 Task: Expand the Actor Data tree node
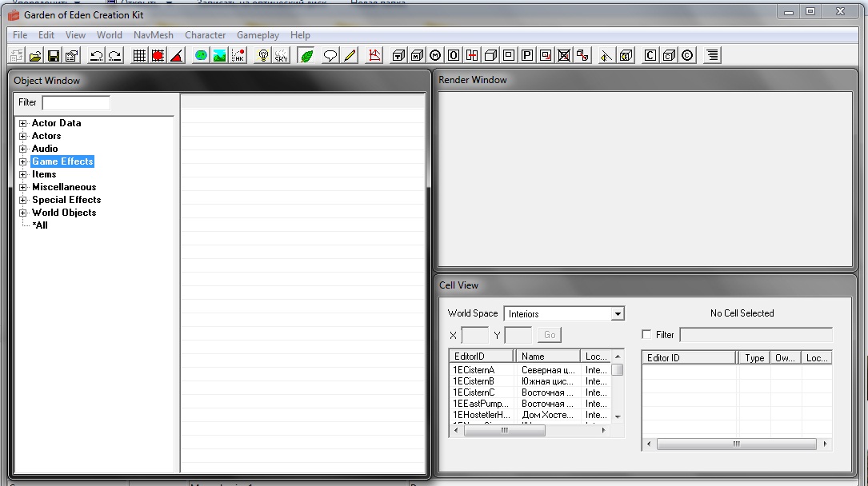(x=22, y=123)
